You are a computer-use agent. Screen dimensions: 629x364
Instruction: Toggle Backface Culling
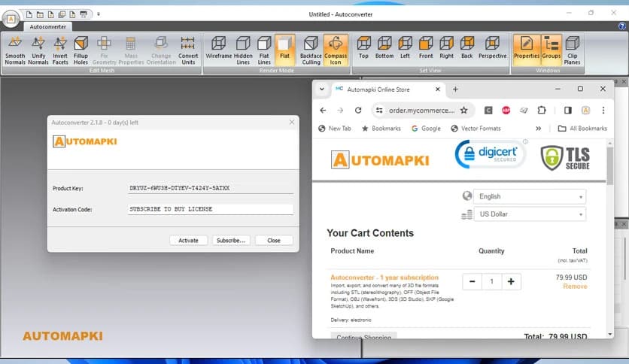coord(311,50)
